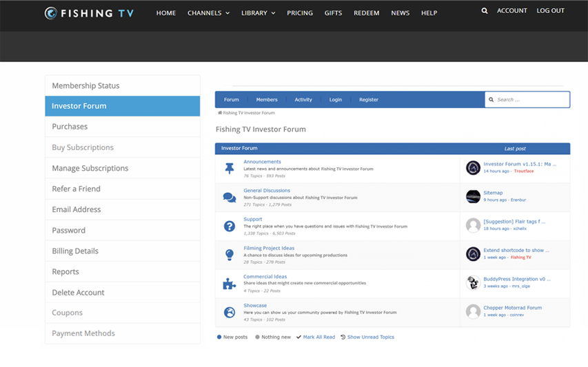Image resolution: width=588 pixels, height=367 pixels.
Task: Click the Troutface username link
Action: coord(523,171)
